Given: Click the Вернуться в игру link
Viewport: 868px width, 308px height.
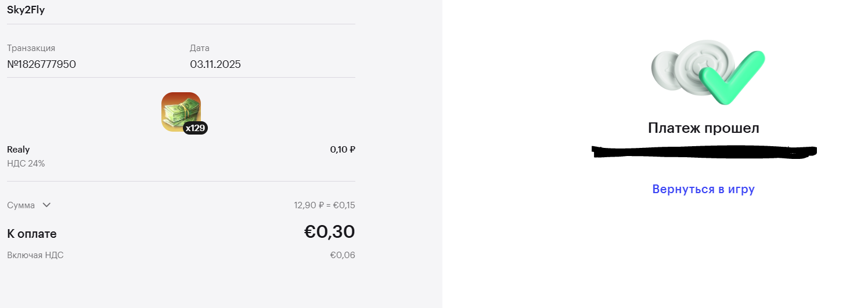Looking at the screenshot, I should (x=703, y=189).
